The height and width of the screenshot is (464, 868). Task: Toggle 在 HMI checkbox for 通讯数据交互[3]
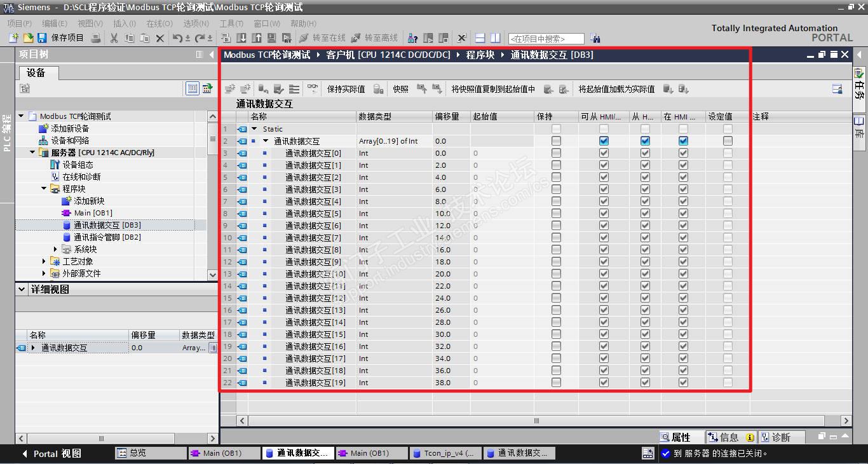[x=683, y=189]
